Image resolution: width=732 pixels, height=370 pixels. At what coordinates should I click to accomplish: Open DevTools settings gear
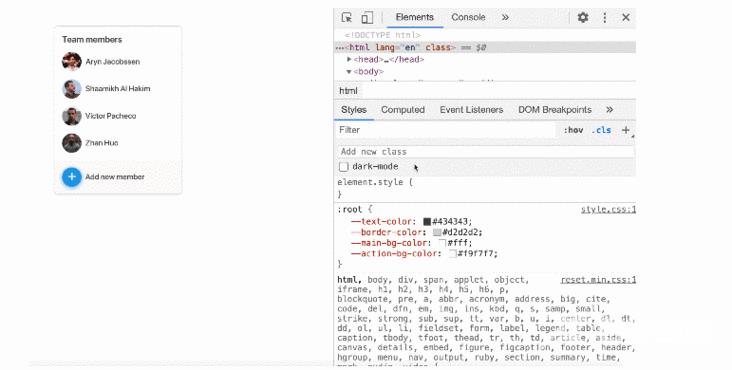(x=583, y=18)
